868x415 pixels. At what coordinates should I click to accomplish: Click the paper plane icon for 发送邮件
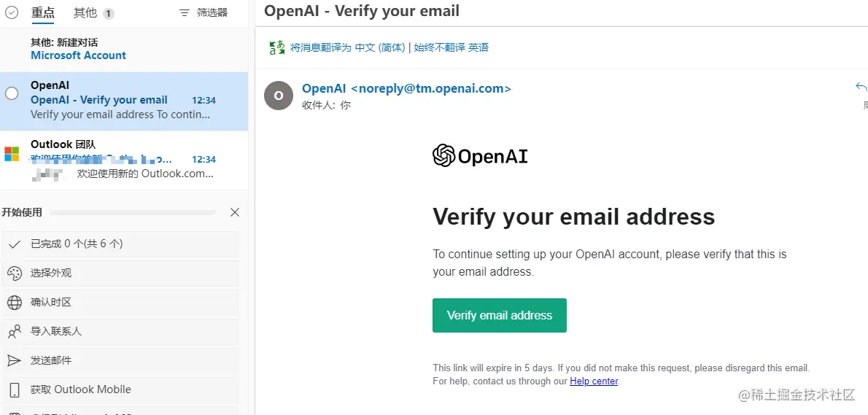pyautogui.click(x=14, y=360)
